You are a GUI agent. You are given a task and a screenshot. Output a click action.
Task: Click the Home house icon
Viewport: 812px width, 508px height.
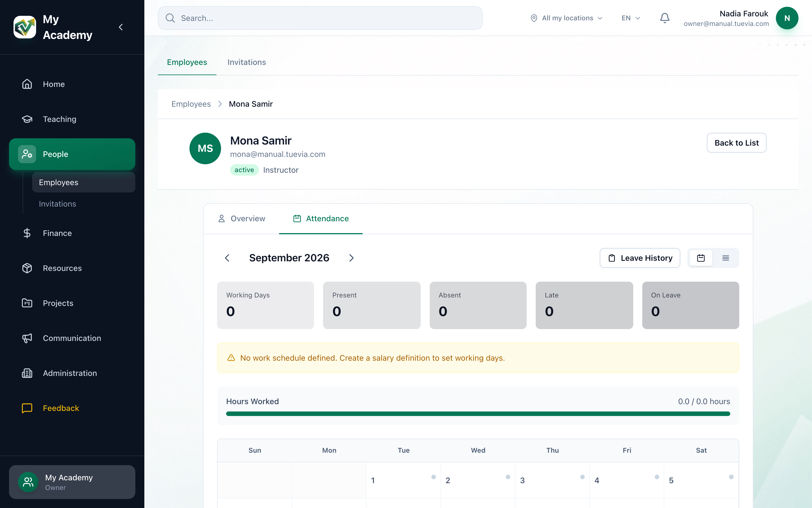tap(27, 84)
